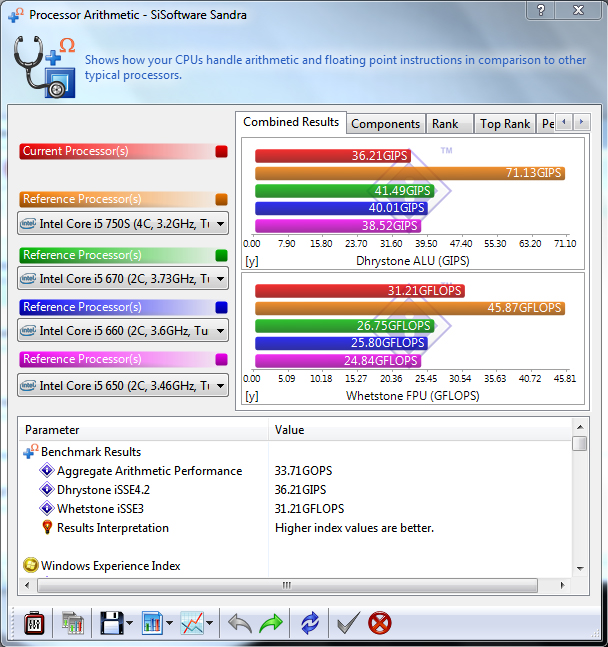Click the vertical scrollbar up arrow
Image resolution: width=608 pixels, height=647 pixels.
580,427
